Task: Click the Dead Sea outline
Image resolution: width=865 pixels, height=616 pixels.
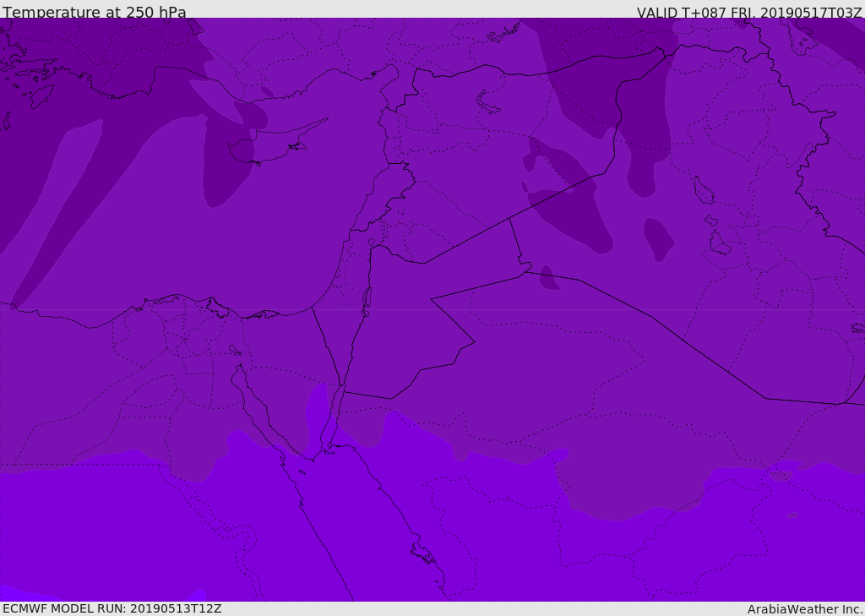Action: (x=367, y=302)
